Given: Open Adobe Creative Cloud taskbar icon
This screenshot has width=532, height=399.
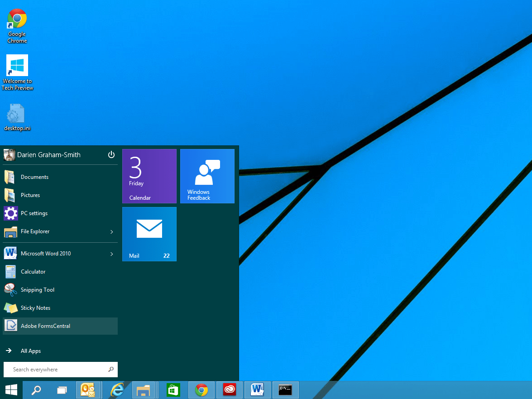Looking at the screenshot, I should tap(230, 390).
